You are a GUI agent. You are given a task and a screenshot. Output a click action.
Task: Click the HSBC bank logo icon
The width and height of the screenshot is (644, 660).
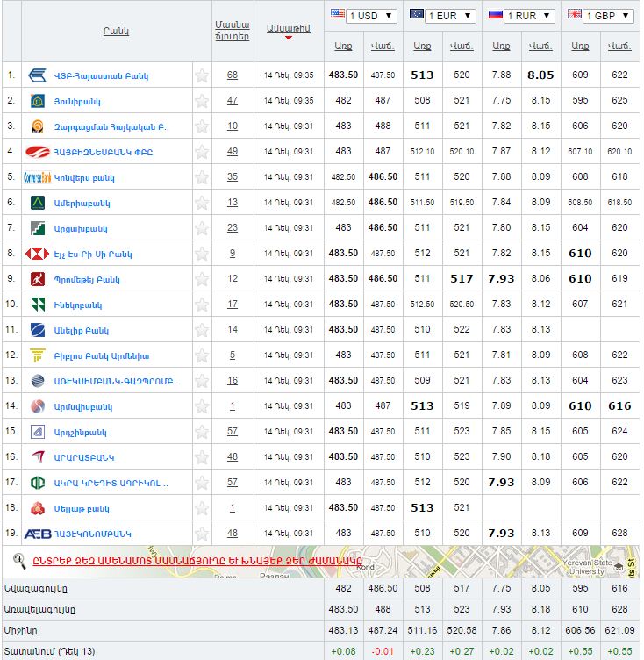point(37,254)
